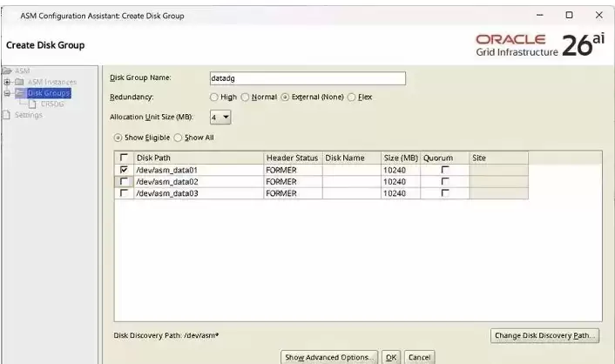Click the ASM Instances folder icon
The image size is (615, 364).
[x=19, y=82]
